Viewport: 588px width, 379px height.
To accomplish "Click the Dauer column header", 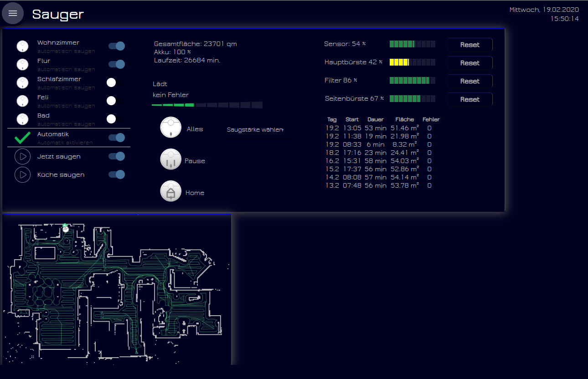I will click(x=376, y=119).
